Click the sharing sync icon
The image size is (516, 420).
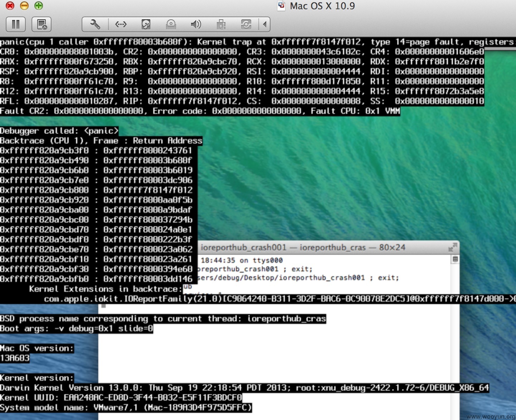[x=246, y=24]
